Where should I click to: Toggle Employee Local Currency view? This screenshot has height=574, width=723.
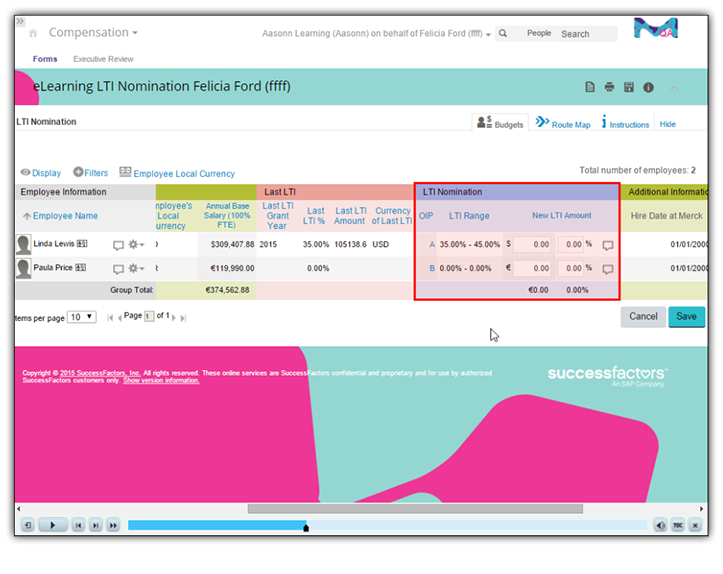pos(177,173)
